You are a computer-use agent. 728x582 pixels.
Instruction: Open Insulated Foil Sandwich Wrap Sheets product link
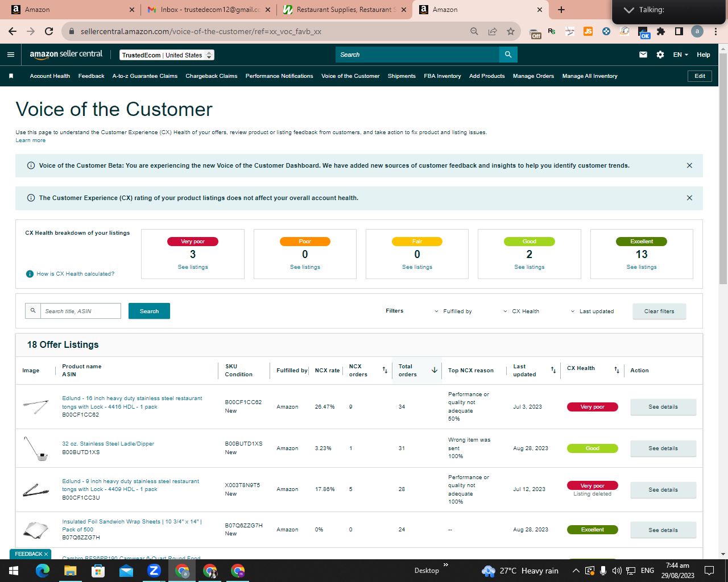pyautogui.click(x=132, y=526)
